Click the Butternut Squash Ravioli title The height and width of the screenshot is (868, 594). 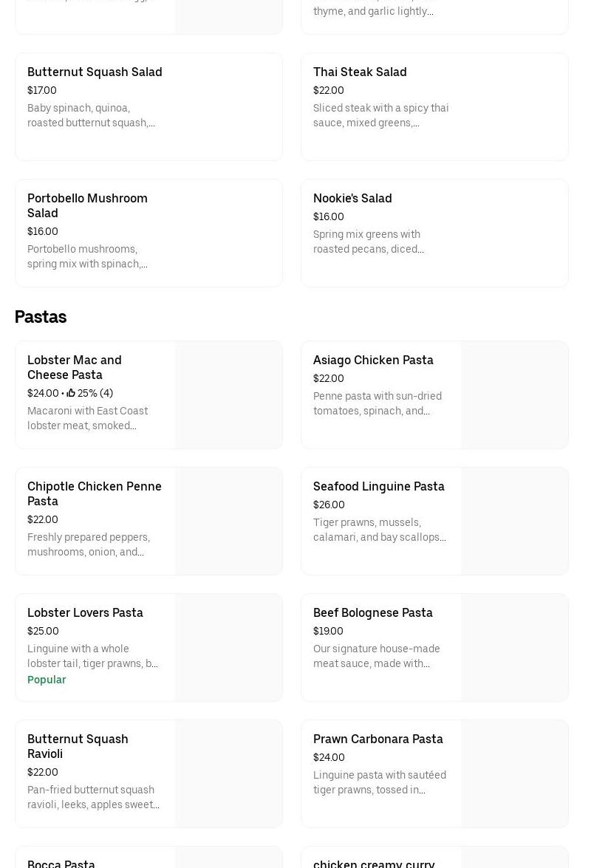78,746
